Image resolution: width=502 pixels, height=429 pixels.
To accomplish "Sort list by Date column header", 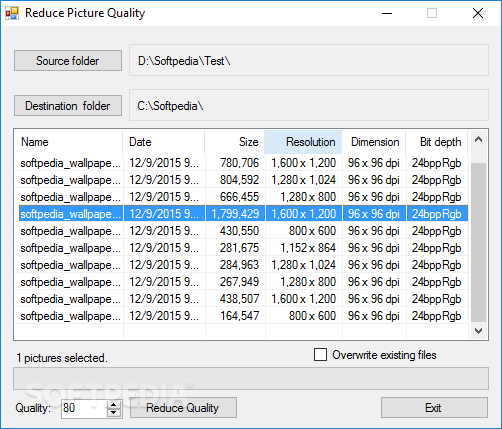I will point(164,142).
